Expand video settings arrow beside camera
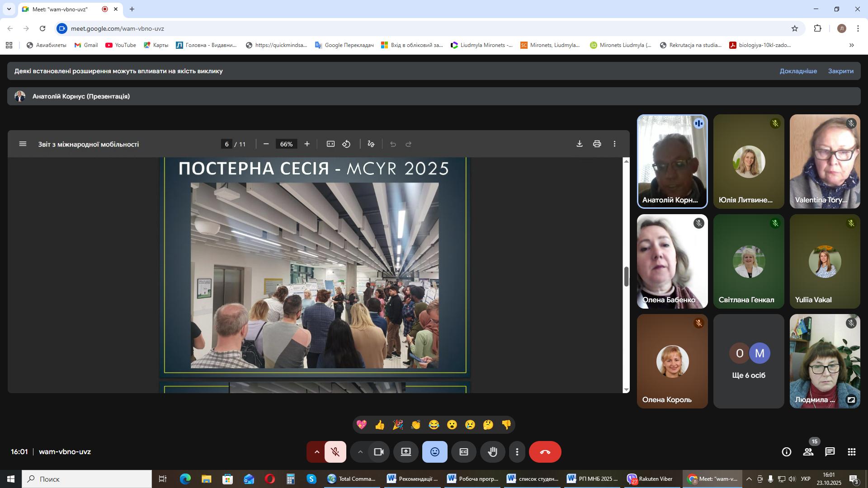Viewport: 868px width, 488px height. pyautogui.click(x=360, y=452)
